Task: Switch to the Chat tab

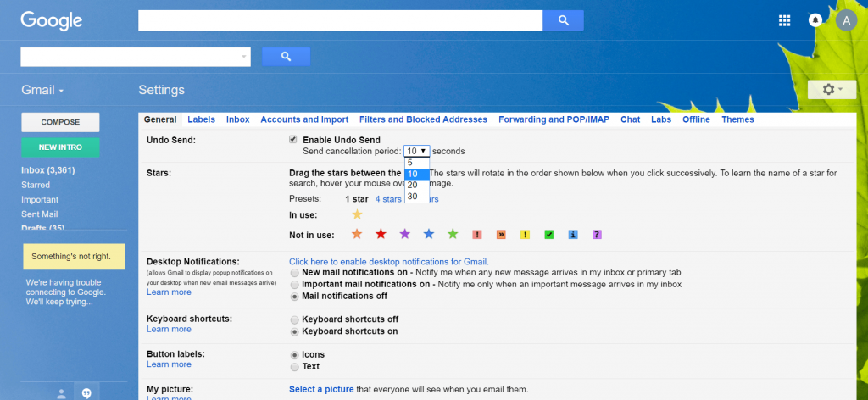Action: 630,119
